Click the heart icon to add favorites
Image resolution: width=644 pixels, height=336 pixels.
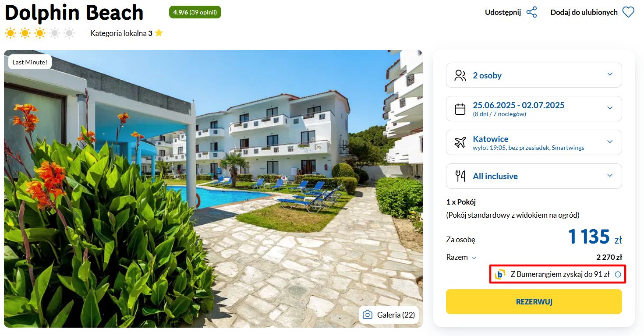(628, 12)
